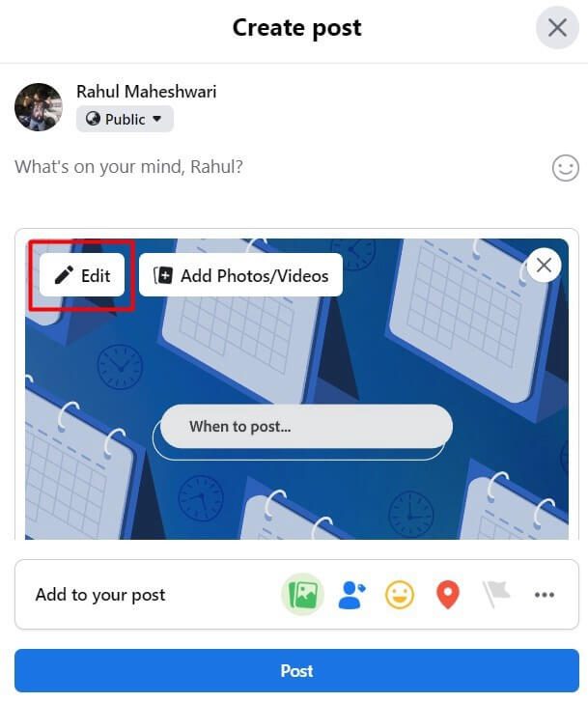The width and height of the screenshot is (588, 702).
Task: Click the Tag people icon
Action: [351, 595]
